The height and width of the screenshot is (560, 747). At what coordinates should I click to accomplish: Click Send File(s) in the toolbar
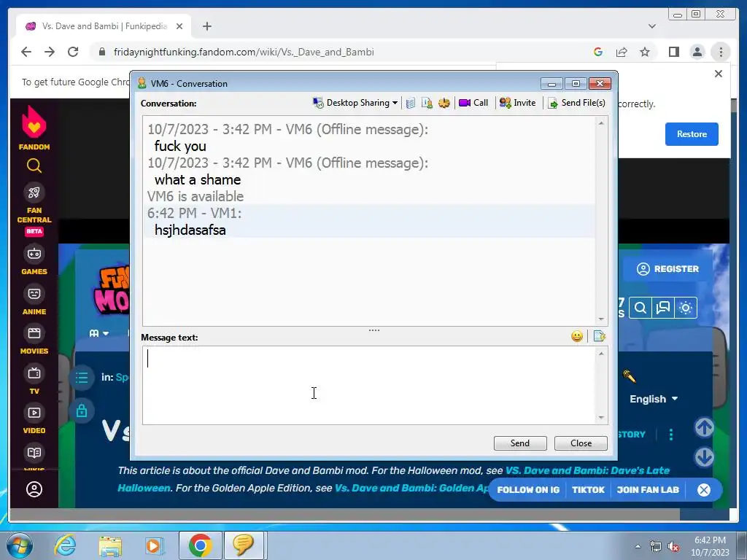click(576, 103)
